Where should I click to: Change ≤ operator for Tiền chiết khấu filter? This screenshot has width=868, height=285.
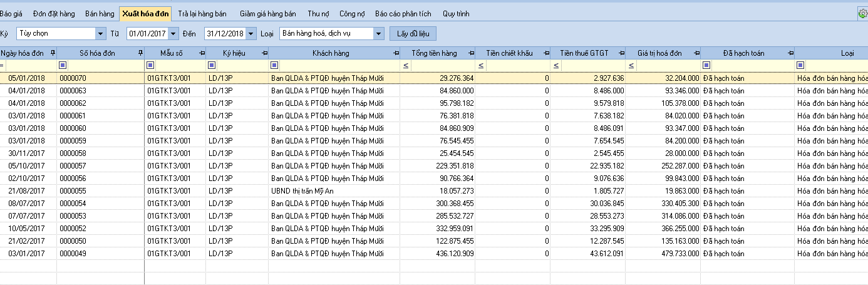click(x=480, y=65)
